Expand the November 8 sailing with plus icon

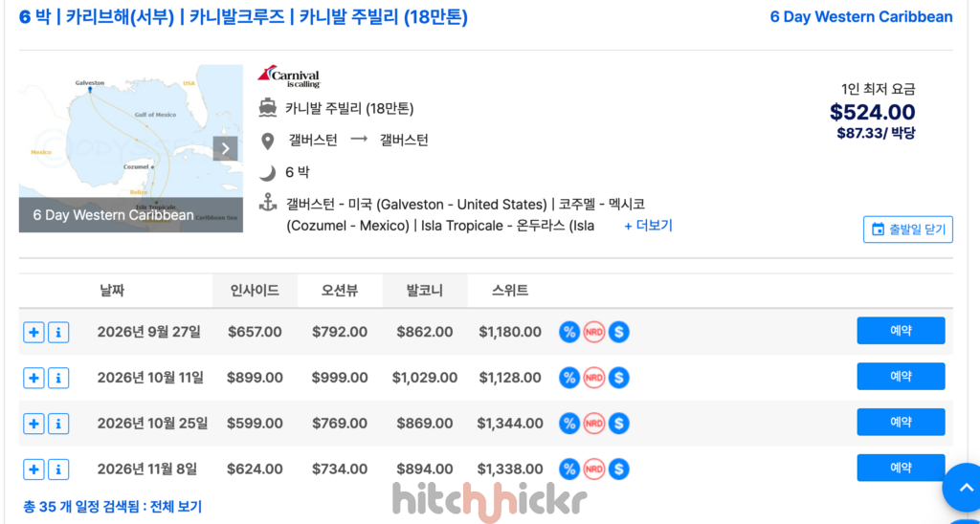33,469
